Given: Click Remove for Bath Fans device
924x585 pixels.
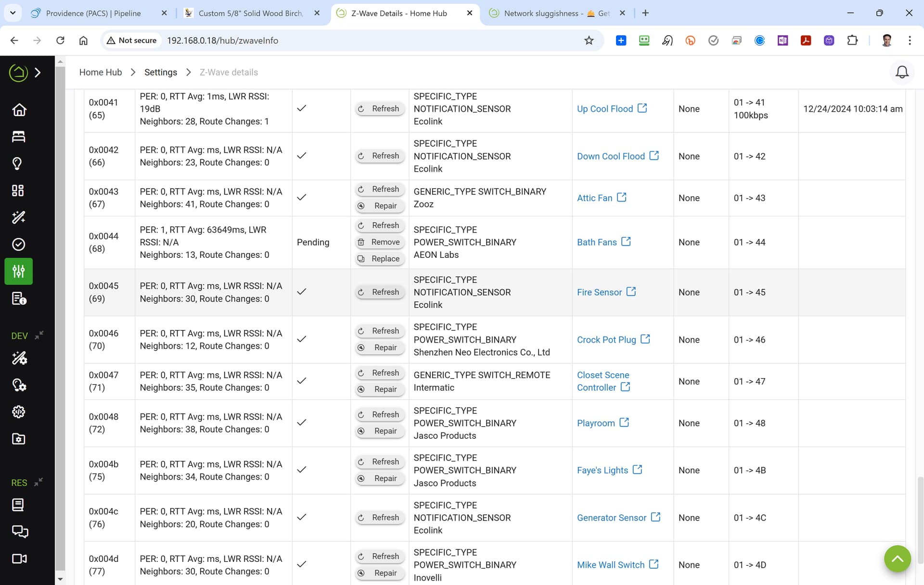Looking at the screenshot, I should [380, 242].
